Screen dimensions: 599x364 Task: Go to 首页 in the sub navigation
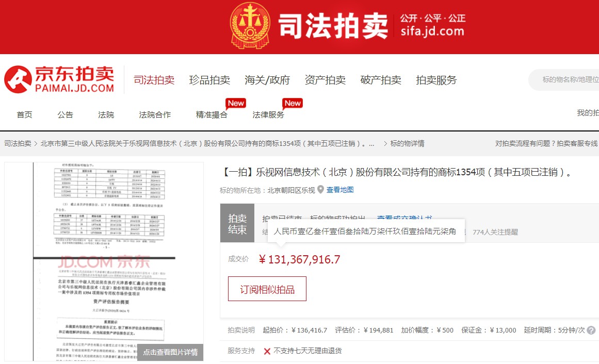24,114
